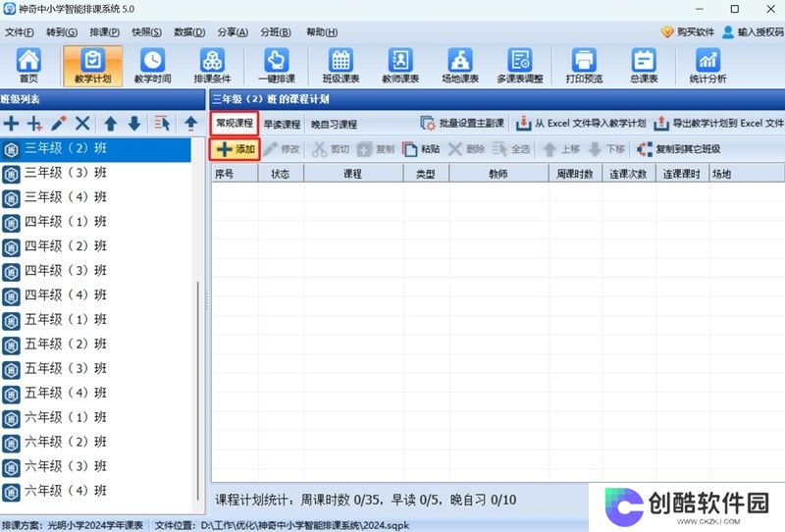The width and height of the screenshot is (785, 532).
Task: Select class 三年级（2）班 in list
Action: tap(95, 149)
